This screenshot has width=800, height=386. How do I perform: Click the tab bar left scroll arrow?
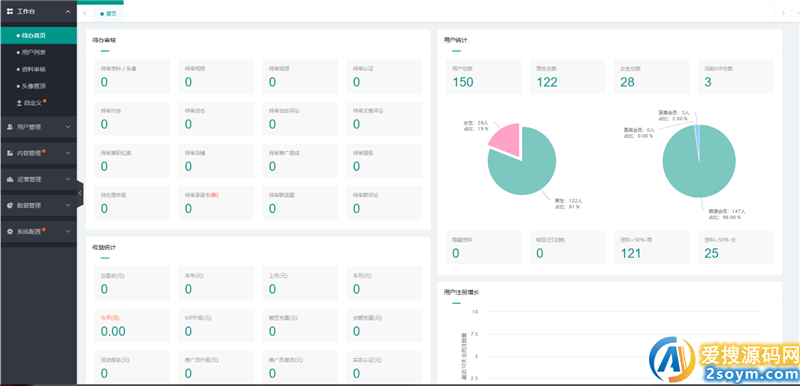click(x=85, y=14)
